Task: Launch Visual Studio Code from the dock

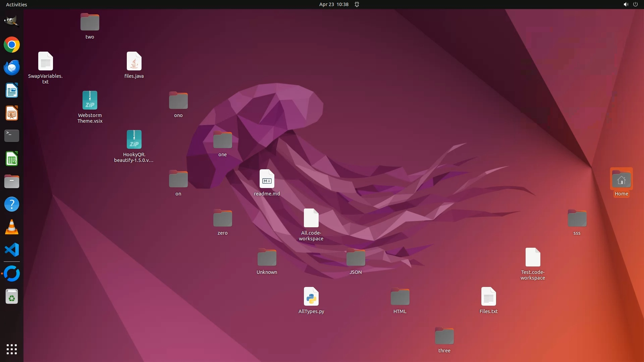Action: [x=12, y=250]
